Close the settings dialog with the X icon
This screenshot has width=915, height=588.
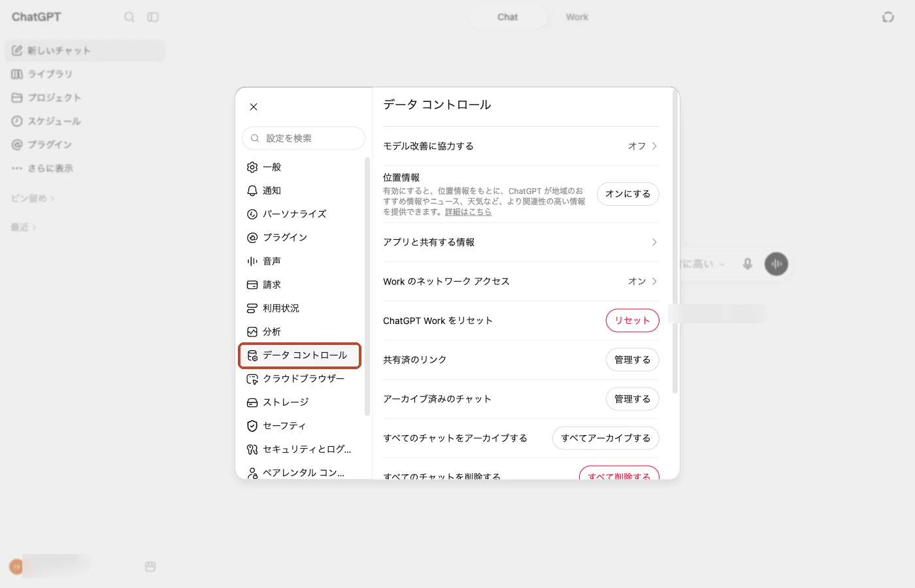click(x=254, y=106)
